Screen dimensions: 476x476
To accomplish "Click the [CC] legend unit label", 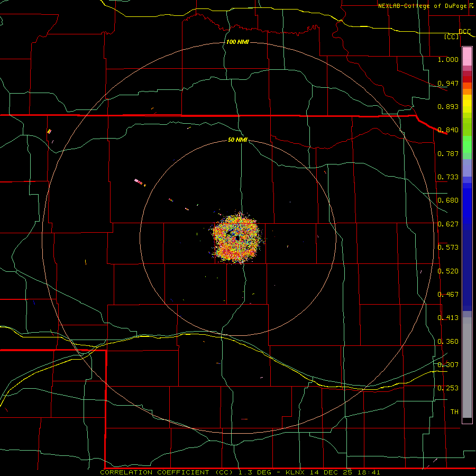I will (452, 37).
